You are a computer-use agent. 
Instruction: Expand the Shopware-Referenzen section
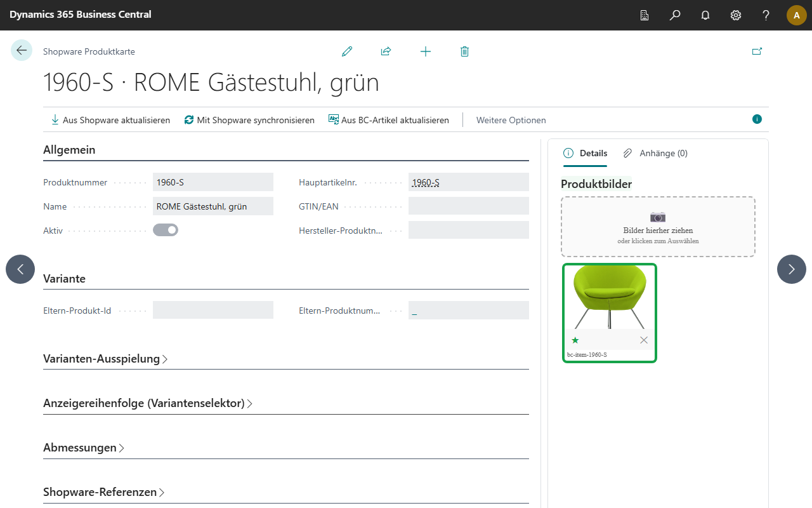(104, 492)
